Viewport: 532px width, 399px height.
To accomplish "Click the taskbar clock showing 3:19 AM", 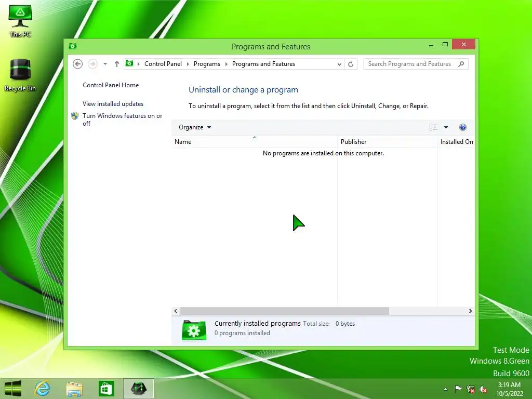I will (509, 389).
